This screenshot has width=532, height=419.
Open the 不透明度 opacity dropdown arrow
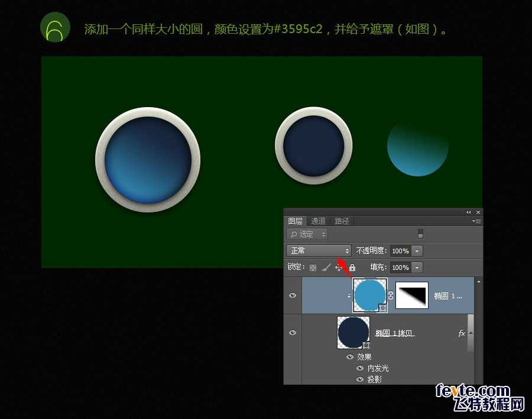click(416, 250)
